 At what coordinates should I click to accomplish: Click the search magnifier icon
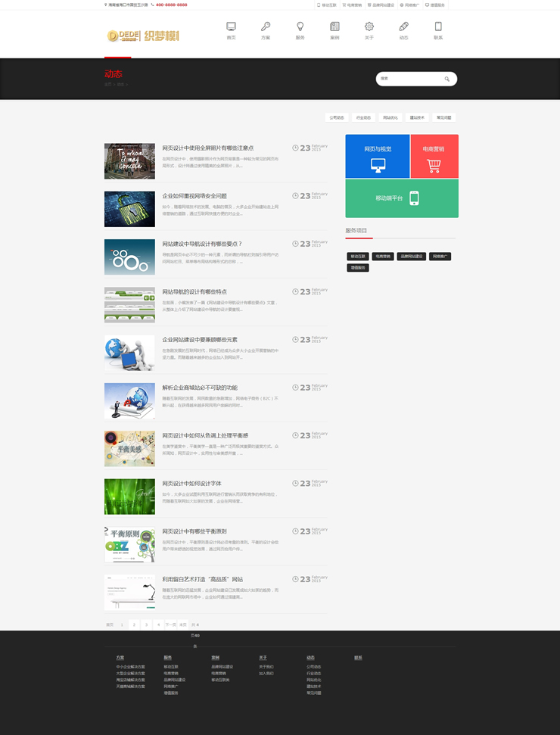447,79
